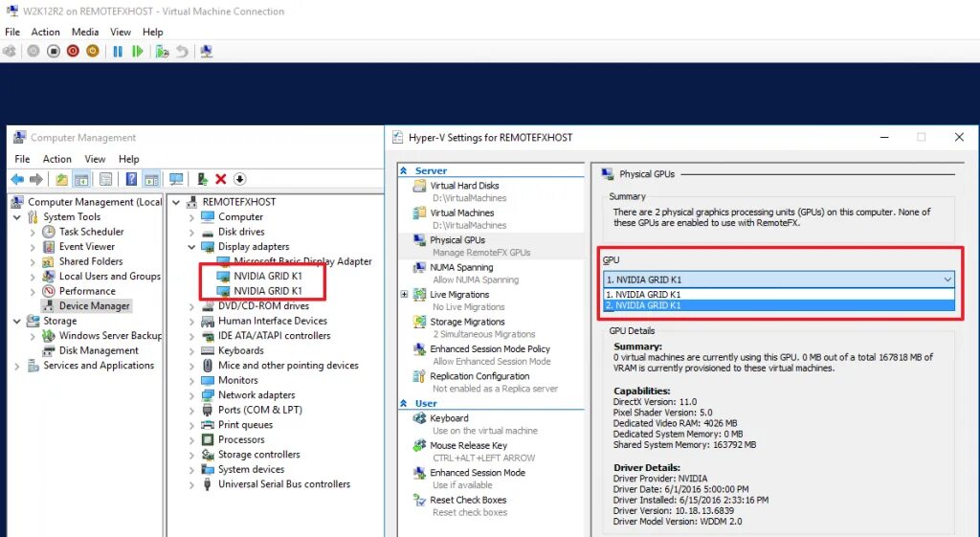Open Virtual Hard Disks setting
This screenshot has height=537, width=980.
[x=464, y=186]
